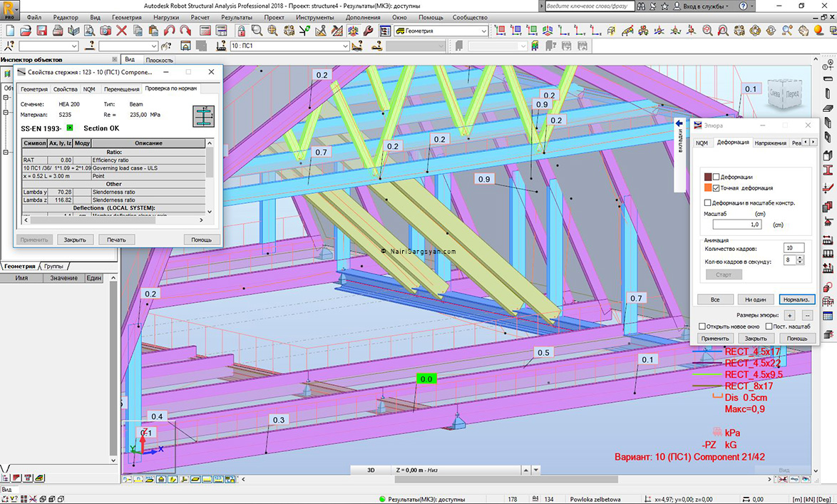
Task: Click the Все button in Epyura dialog
Action: point(715,299)
